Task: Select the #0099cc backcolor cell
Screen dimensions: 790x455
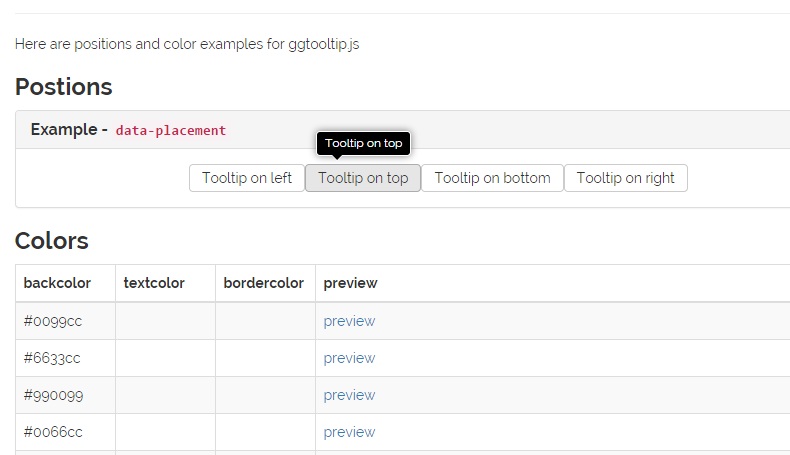Action: click(x=53, y=321)
